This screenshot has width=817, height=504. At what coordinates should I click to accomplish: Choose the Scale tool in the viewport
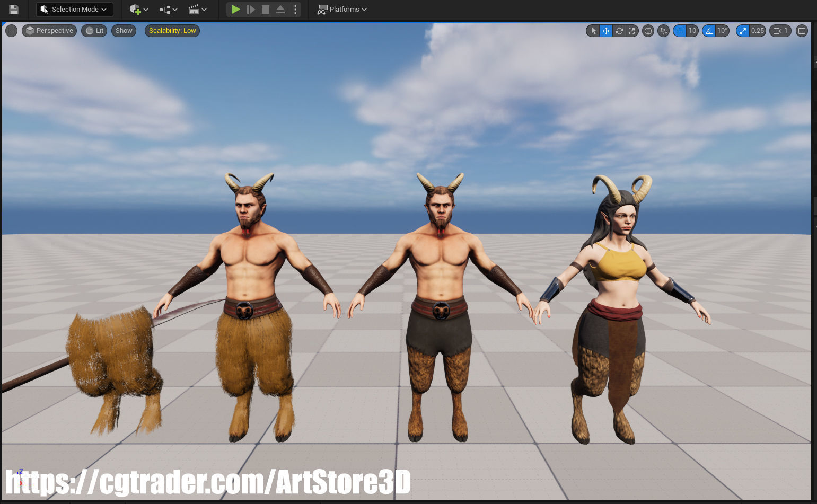pyautogui.click(x=631, y=31)
